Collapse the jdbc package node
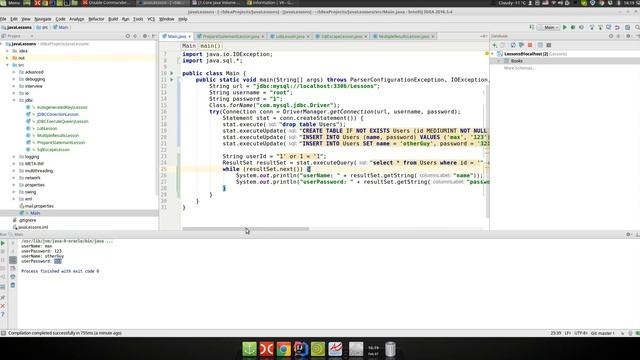This screenshot has width=640, height=360. 14,100
